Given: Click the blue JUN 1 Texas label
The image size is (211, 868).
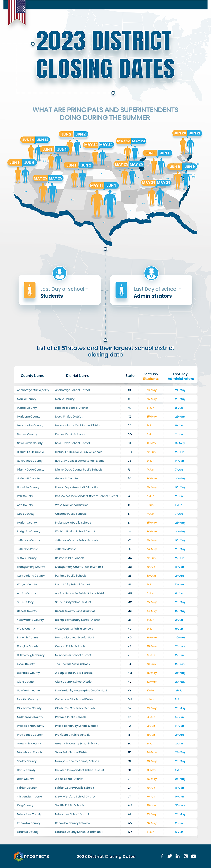Looking at the screenshot, I should [x=111, y=185].
